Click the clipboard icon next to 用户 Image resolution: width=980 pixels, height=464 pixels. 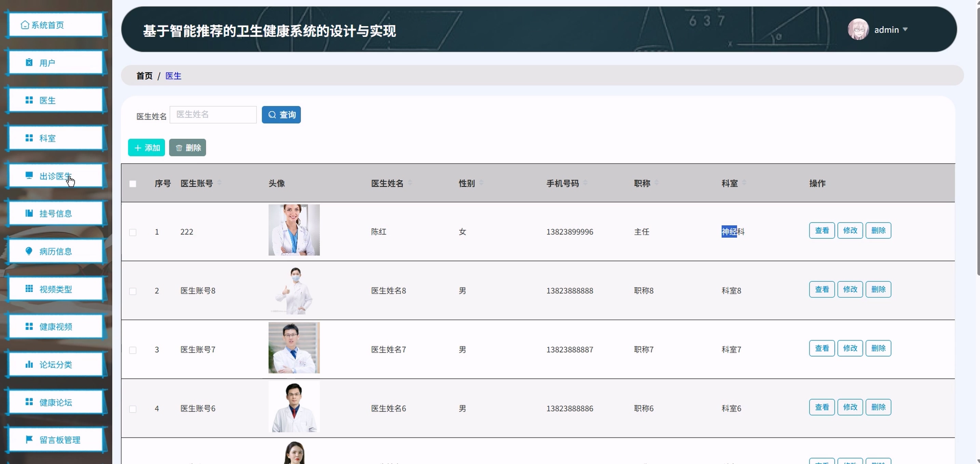(x=29, y=63)
